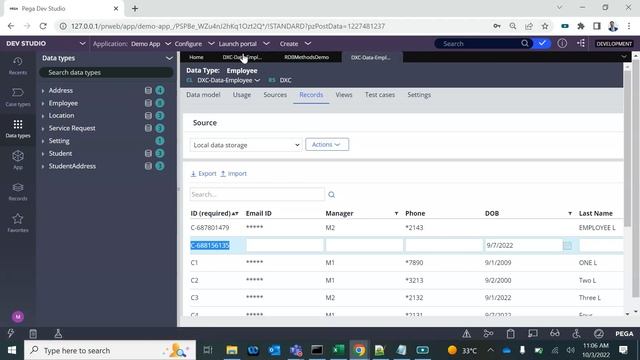
Task: Open the Dev Studio switcher dropdown
Action: (x=82, y=43)
